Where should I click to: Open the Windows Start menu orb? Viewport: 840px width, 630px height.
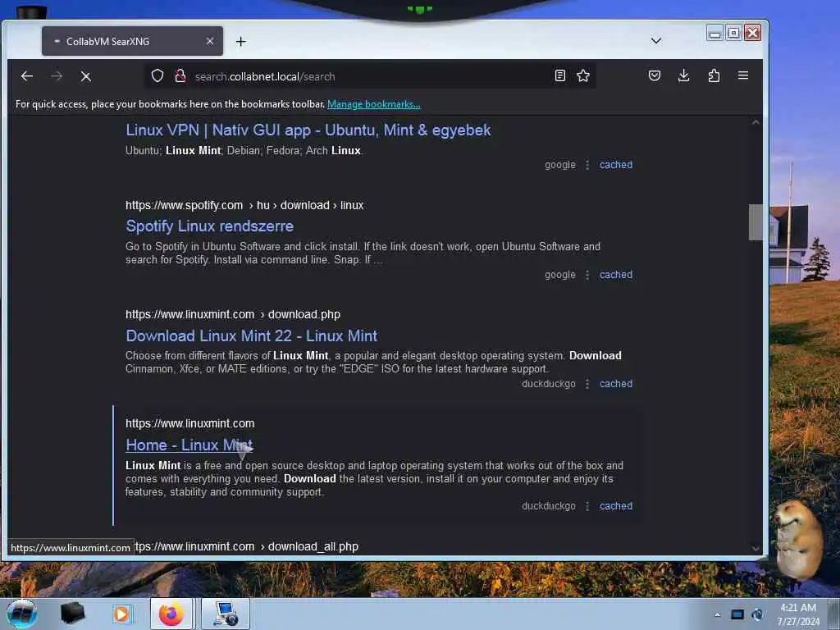coord(22,614)
